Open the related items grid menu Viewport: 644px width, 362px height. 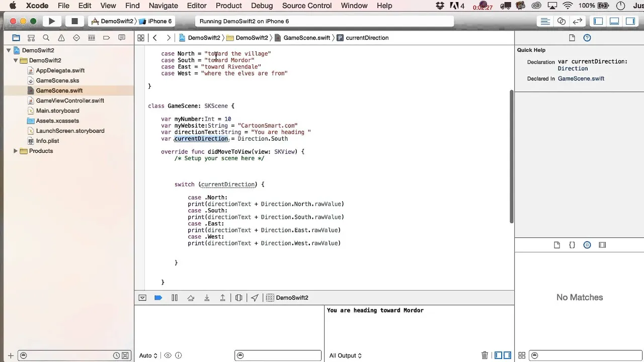pos(141,38)
